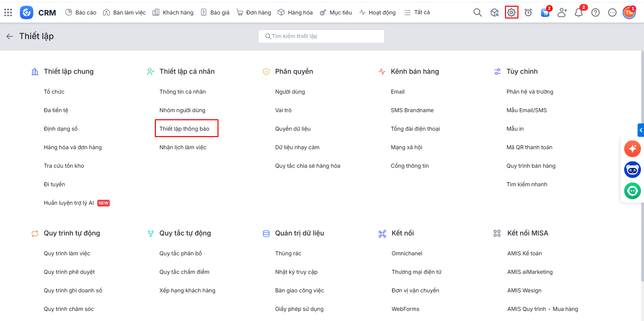The width and height of the screenshot is (644, 321).
Task: Open the green chat support icon
Action: click(x=632, y=191)
